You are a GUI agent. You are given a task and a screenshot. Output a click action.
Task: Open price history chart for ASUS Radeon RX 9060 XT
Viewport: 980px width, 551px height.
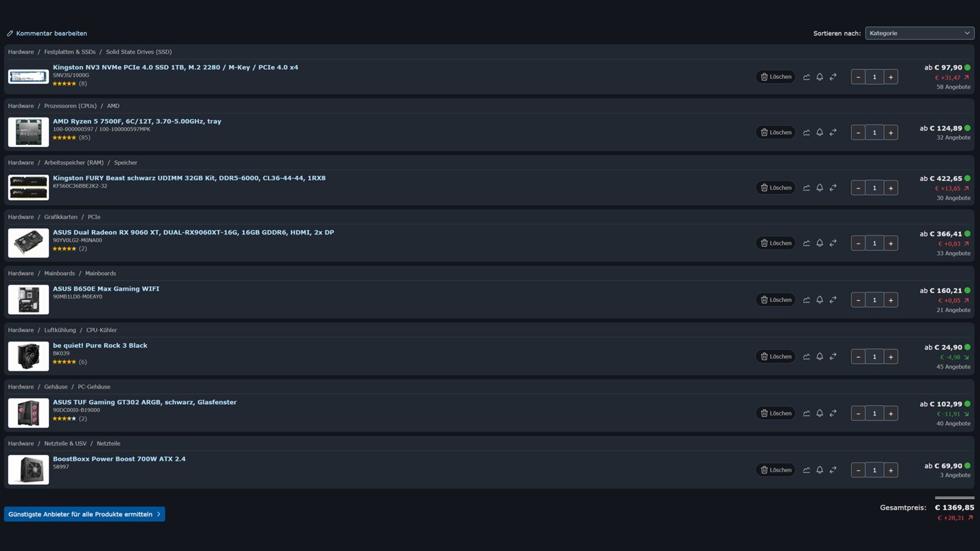pyautogui.click(x=806, y=243)
